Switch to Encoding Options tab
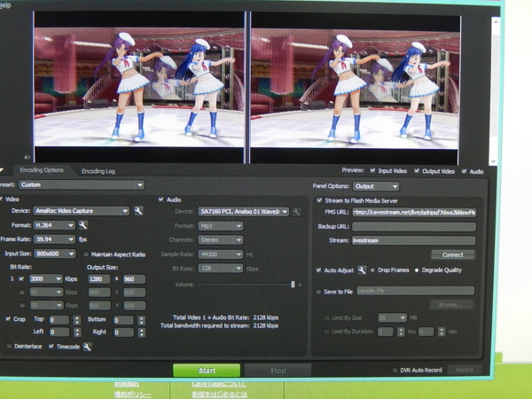This screenshot has height=399, width=532. tap(42, 170)
